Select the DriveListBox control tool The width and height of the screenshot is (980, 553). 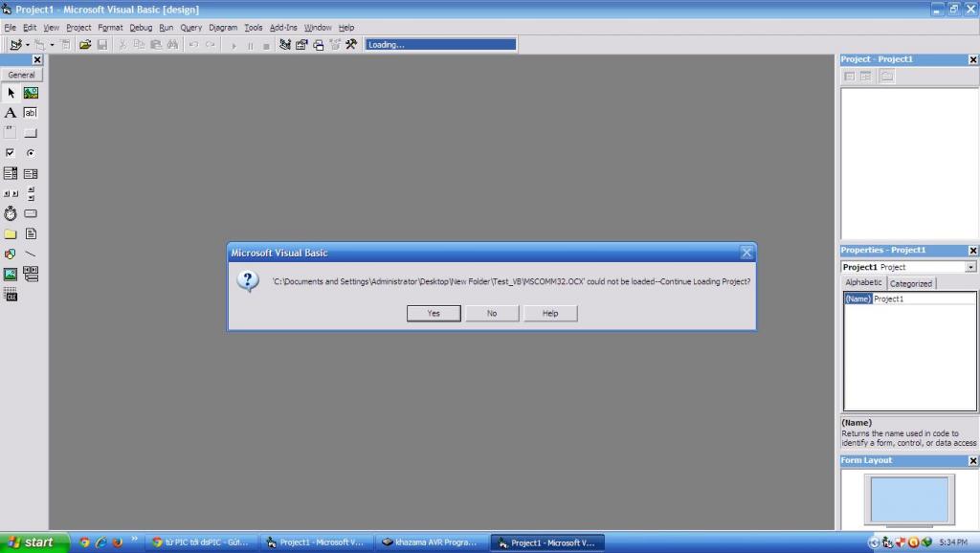(31, 213)
